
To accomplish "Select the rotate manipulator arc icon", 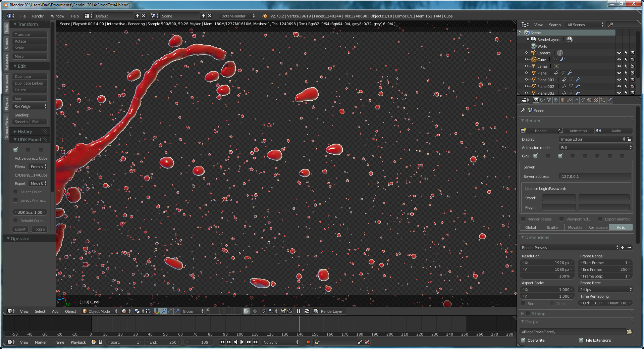I will click(x=170, y=311).
